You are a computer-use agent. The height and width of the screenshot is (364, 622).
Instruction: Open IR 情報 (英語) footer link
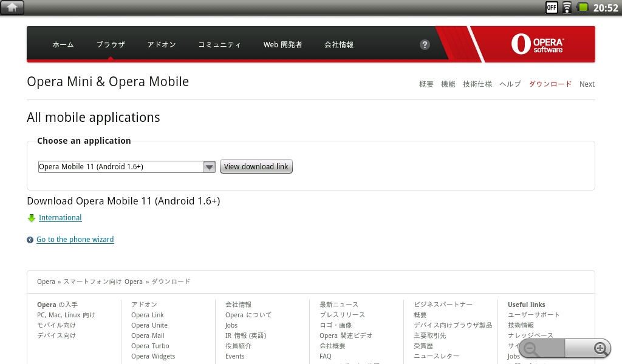(245, 335)
